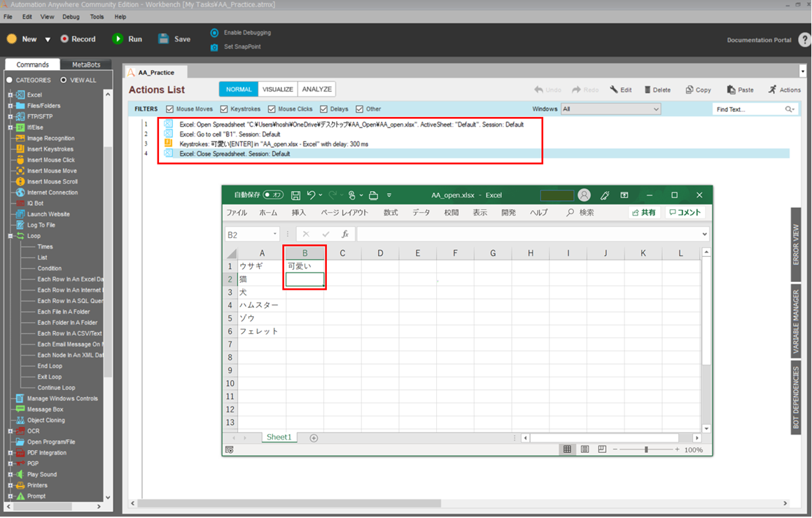812x518 pixels.
Task: Click the Excel save icon in title bar
Action: (295, 195)
